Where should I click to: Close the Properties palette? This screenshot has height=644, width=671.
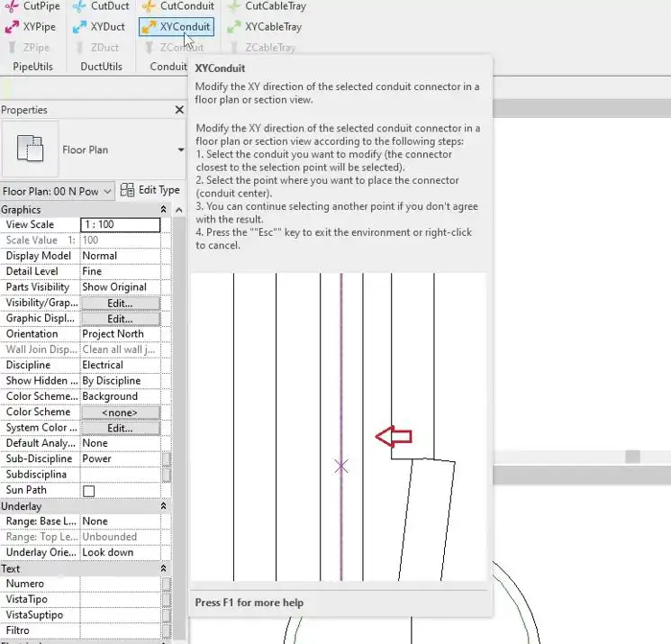tap(179, 110)
